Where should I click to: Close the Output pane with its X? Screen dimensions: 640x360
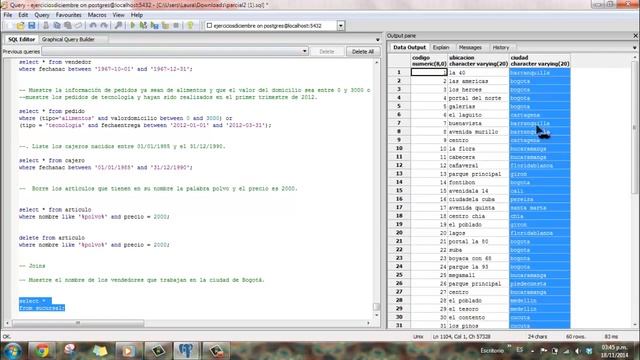[635, 36]
